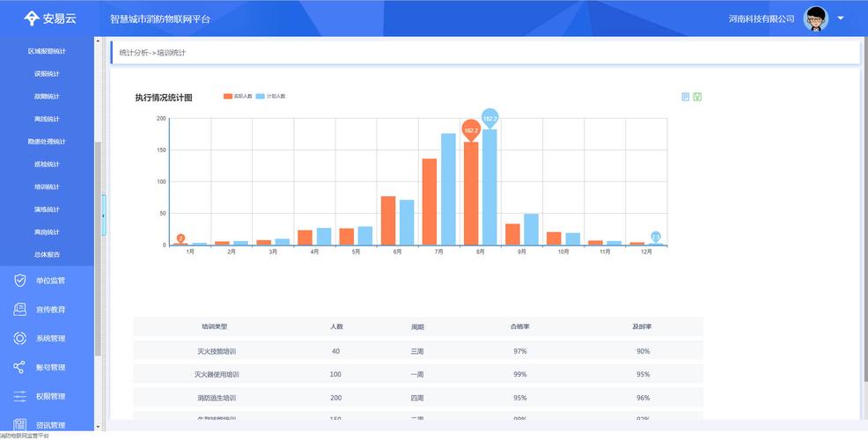The height and width of the screenshot is (440, 868).
Task: Click the 人数 column header
Action: pos(336,326)
